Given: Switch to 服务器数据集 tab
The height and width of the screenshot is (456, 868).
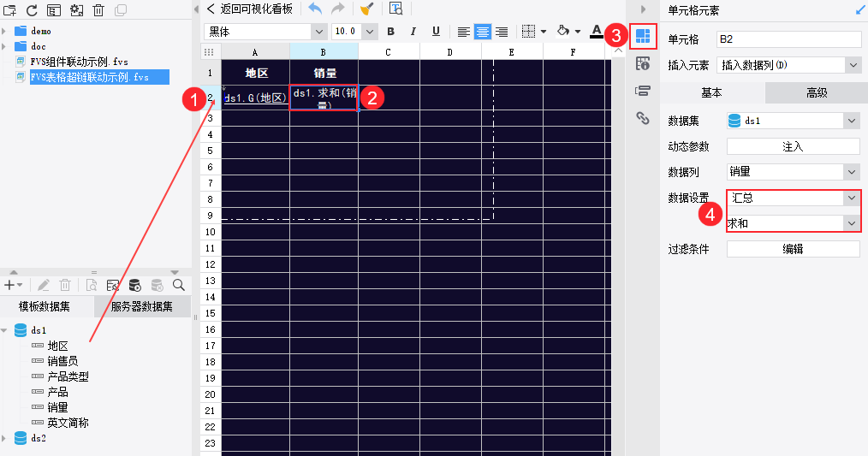Looking at the screenshot, I should pos(142,306).
